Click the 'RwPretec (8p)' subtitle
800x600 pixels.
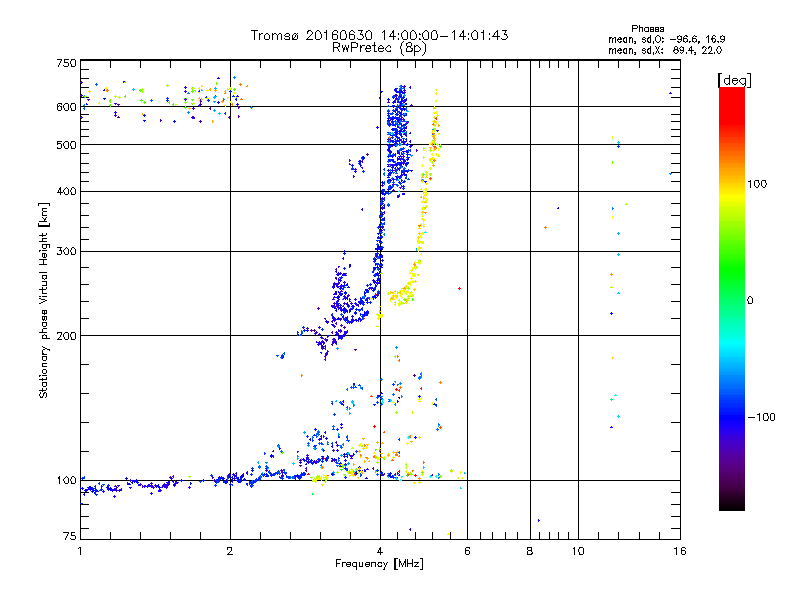pos(379,48)
